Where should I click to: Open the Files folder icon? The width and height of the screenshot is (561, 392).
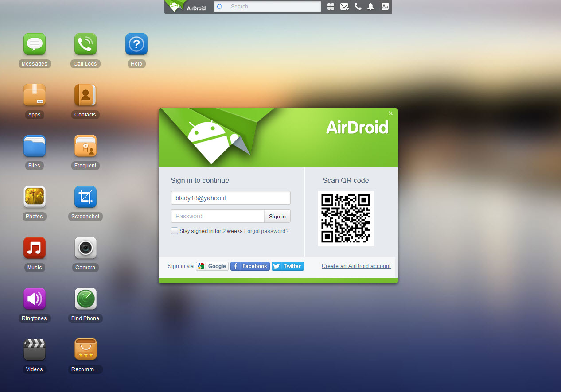pyautogui.click(x=35, y=146)
